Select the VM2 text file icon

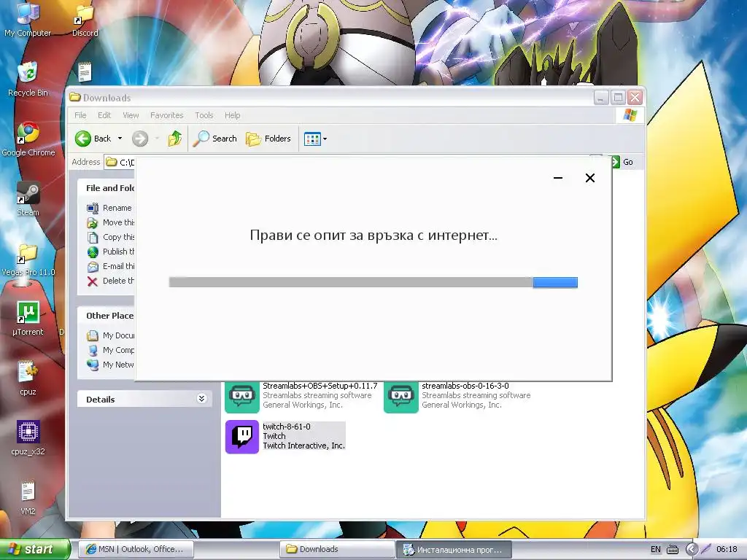(28, 498)
